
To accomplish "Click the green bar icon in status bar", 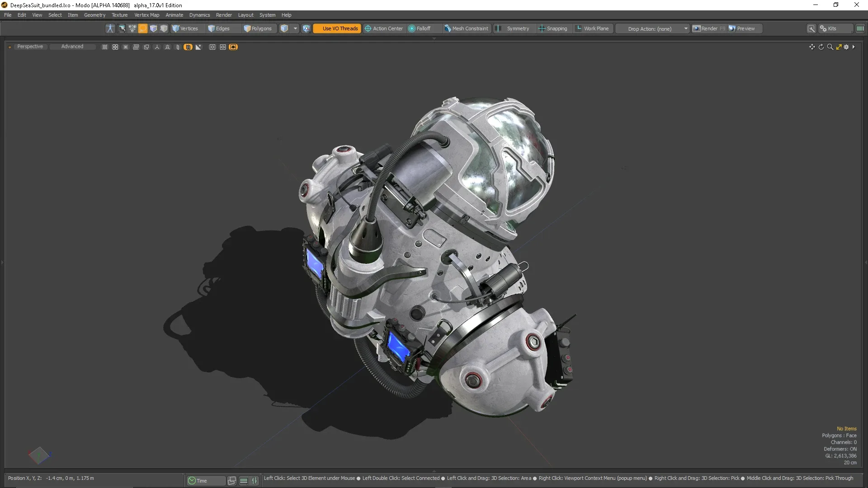I will coord(244,481).
